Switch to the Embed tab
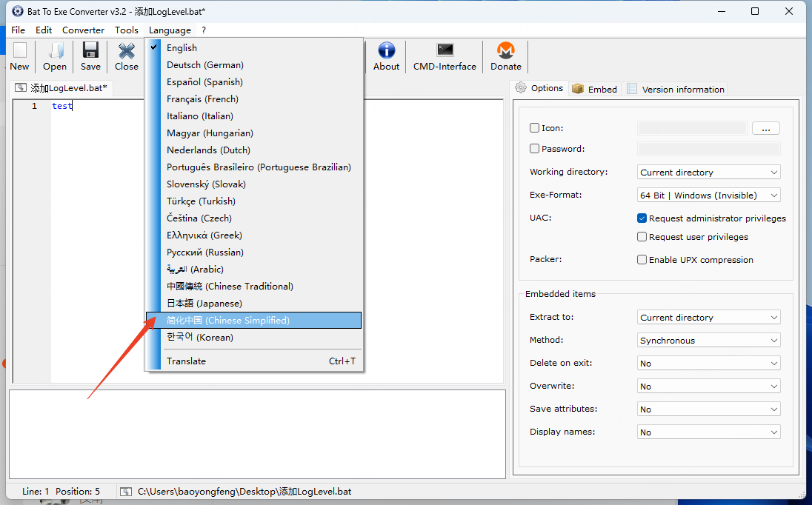 595,89
